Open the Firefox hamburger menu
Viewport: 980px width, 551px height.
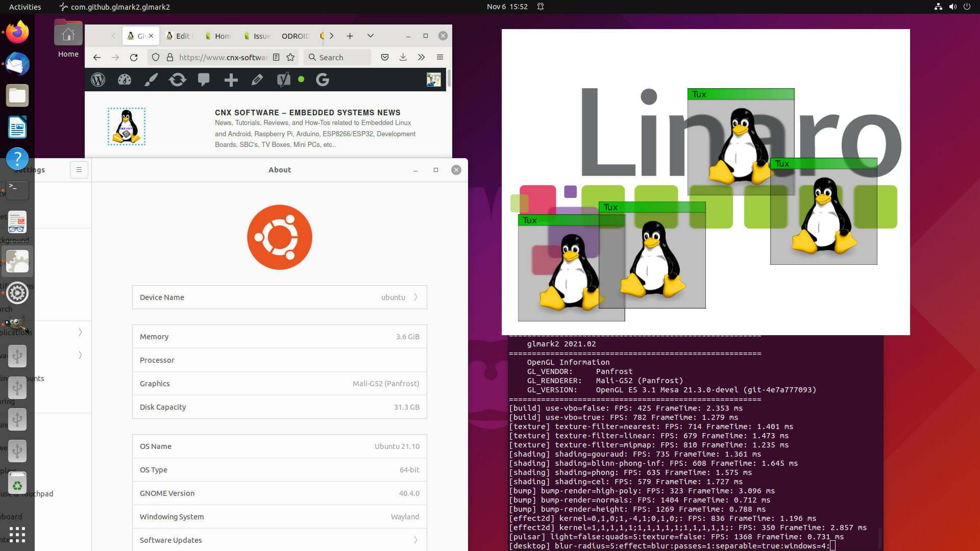[x=439, y=57]
